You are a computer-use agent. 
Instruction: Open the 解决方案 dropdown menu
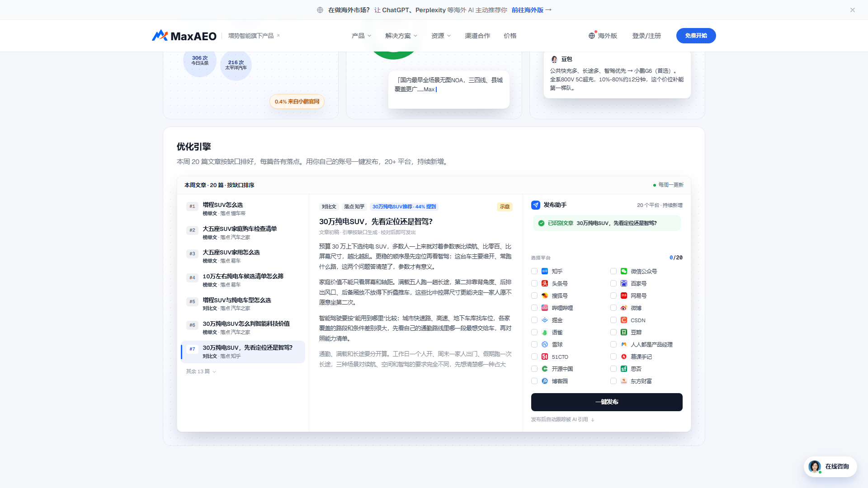click(401, 36)
